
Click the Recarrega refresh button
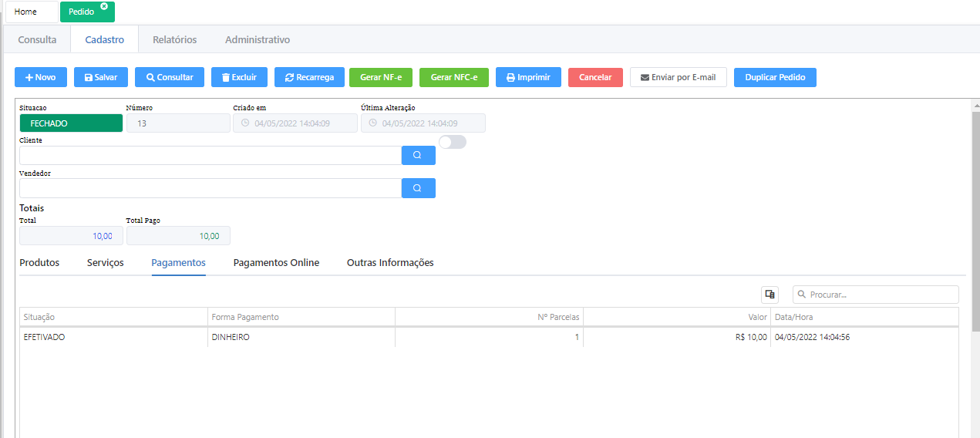tap(309, 77)
